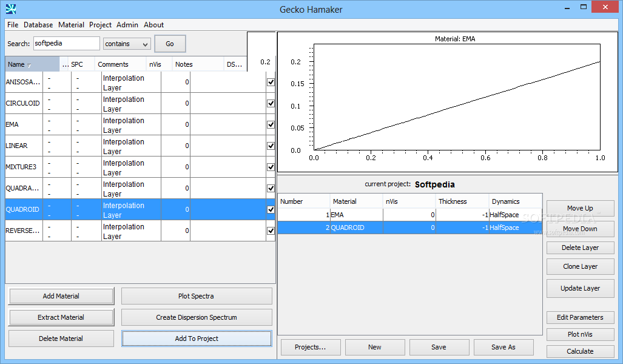Click the Notes column header
Screen dimensions: 623x364
[x=198, y=64]
